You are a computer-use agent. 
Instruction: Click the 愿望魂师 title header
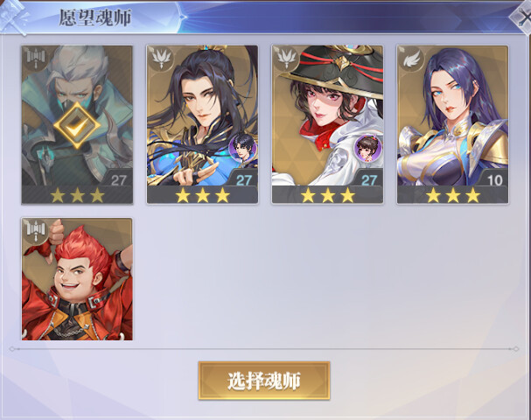pos(95,18)
